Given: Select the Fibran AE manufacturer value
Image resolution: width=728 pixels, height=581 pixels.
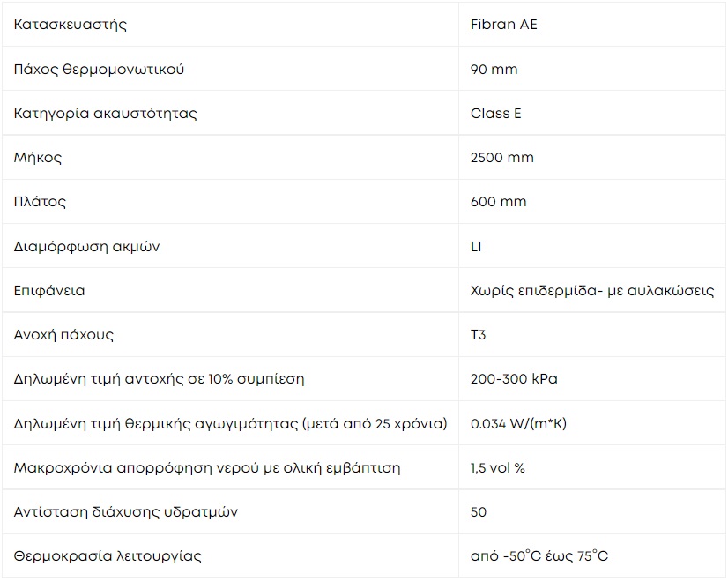Looking at the screenshot, I should 504,24.
